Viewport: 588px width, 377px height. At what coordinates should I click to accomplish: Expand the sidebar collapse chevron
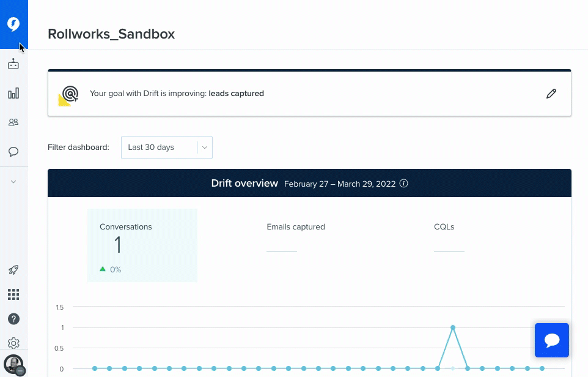click(x=13, y=182)
